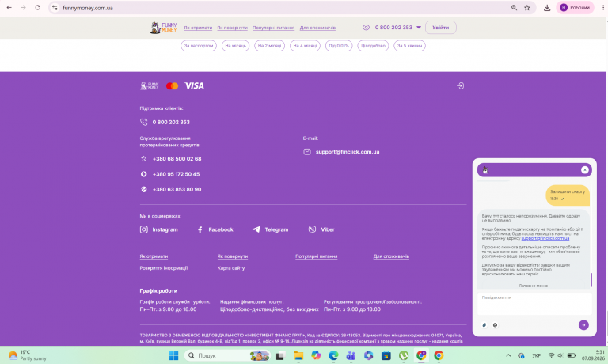Click the footer Funny Money logo
This screenshot has width=608, height=364.
(x=150, y=85)
